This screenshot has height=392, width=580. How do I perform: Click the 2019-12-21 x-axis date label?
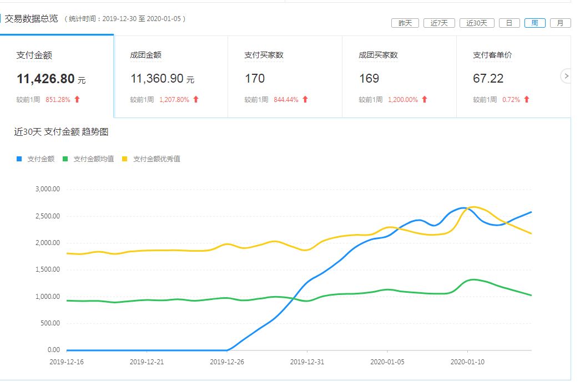click(147, 362)
